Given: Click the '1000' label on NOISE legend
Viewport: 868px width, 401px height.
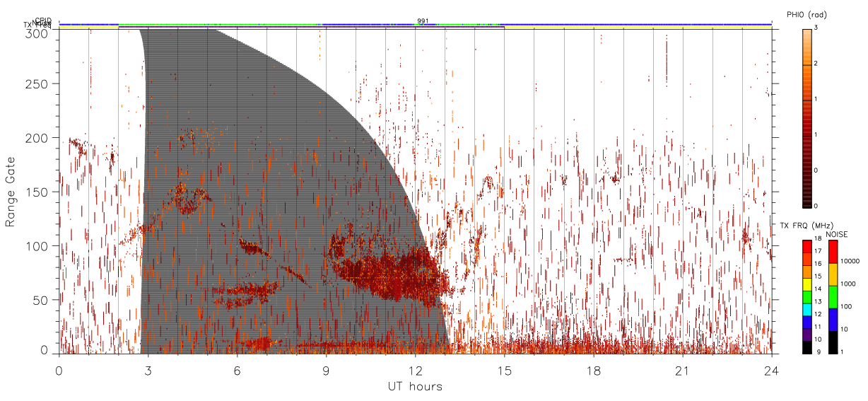Looking at the screenshot, I should [850, 284].
